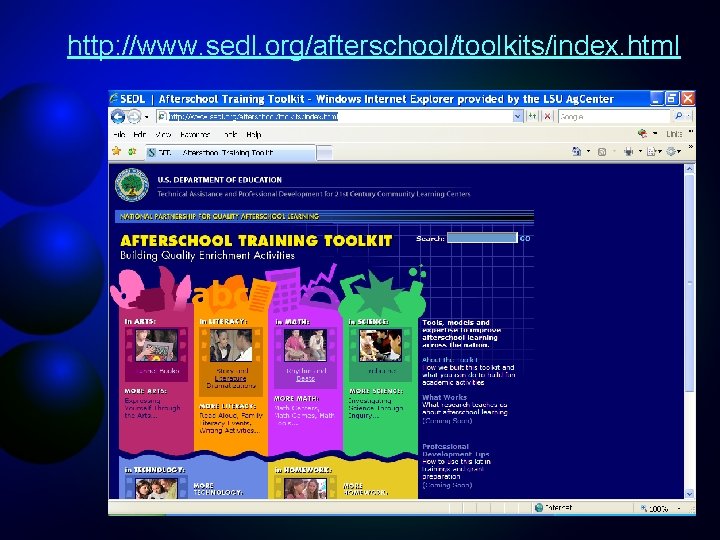The height and width of the screenshot is (540, 720).
Task: Open the search provider options dropdown
Action: click(688, 116)
